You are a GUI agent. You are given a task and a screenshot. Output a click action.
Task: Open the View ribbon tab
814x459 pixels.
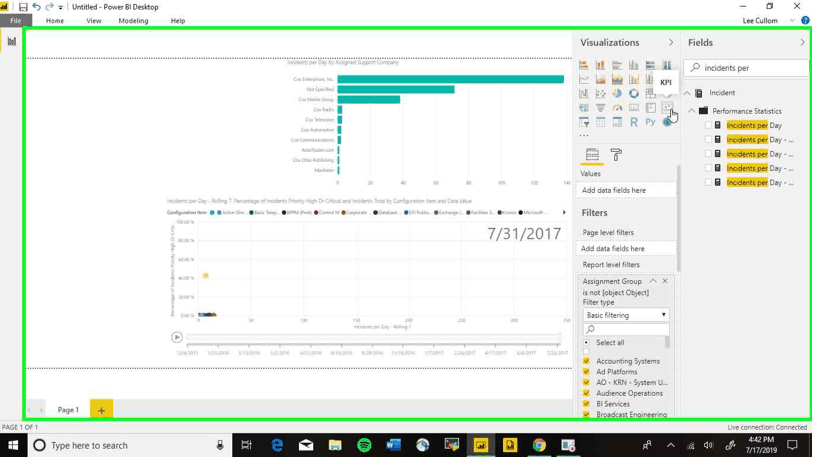tap(93, 21)
